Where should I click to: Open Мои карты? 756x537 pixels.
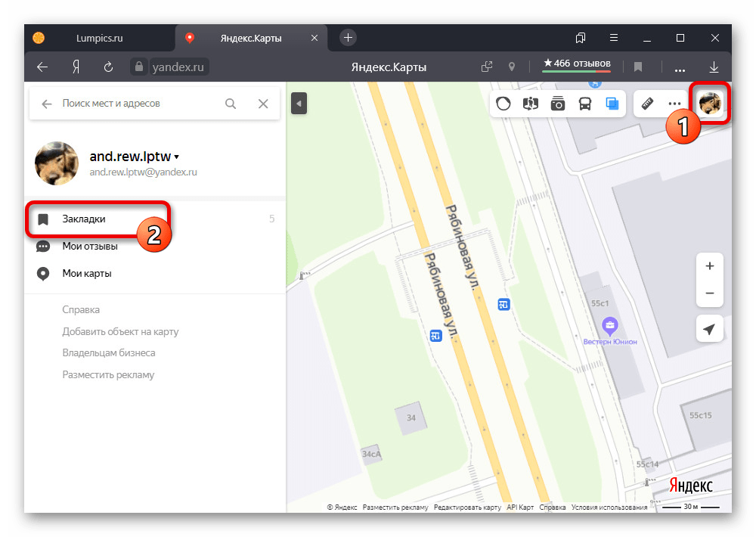154,274
